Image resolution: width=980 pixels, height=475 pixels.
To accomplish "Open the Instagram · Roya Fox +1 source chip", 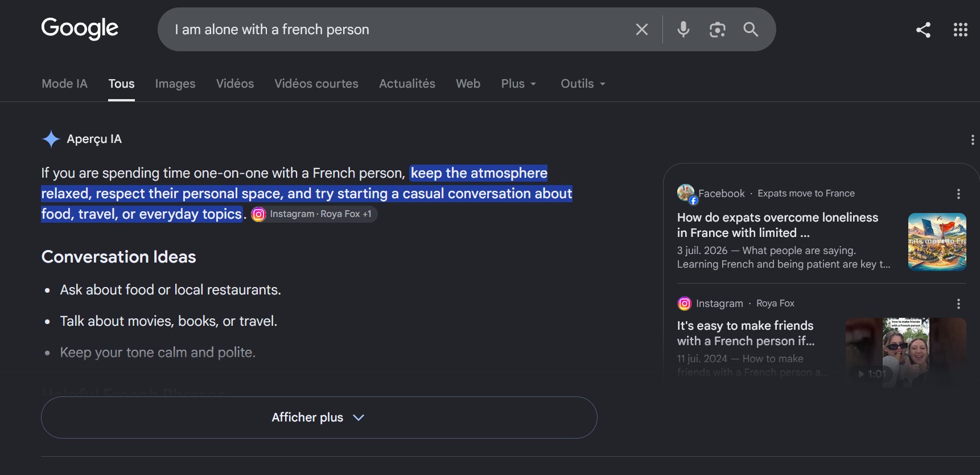I will pos(314,214).
